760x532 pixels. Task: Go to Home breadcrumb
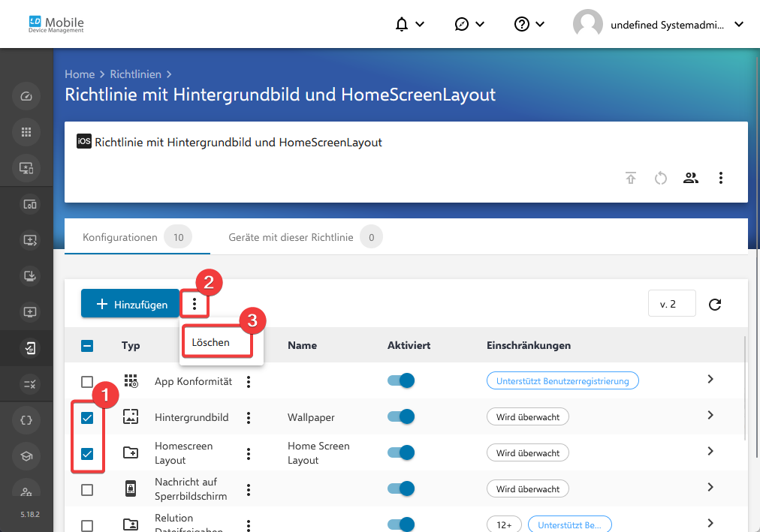click(80, 74)
